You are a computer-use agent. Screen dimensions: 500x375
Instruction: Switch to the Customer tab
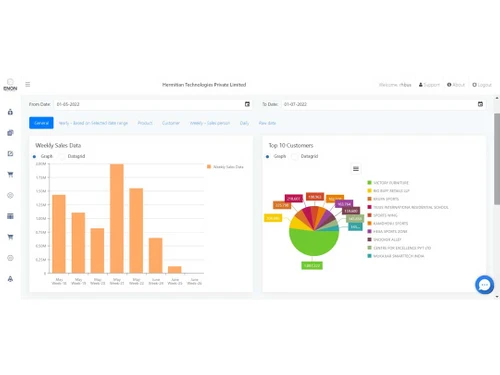pyautogui.click(x=171, y=123)
